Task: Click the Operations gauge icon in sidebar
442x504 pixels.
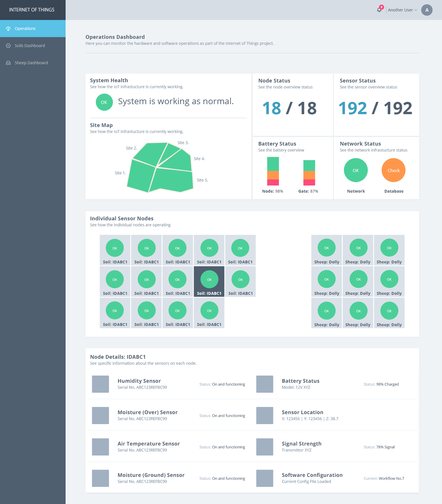Action: (8, 29)
